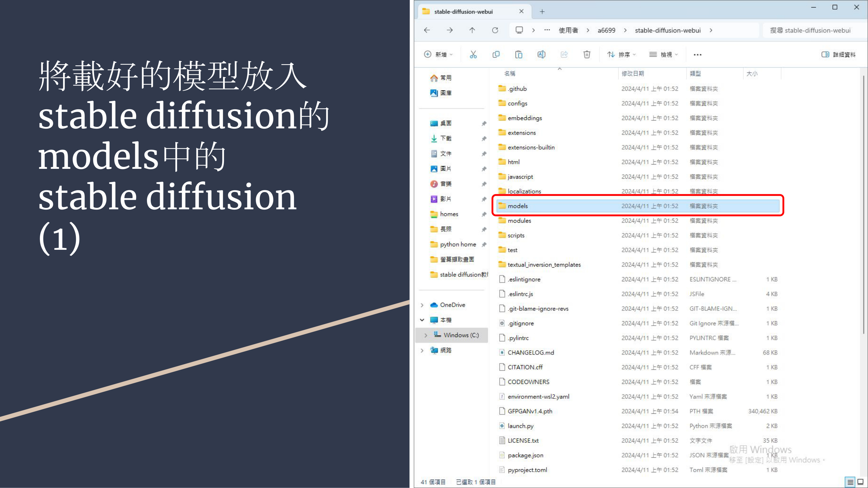Click the stable-diffusion-webui window tab

pyautogui.click(x=475, y=12)
